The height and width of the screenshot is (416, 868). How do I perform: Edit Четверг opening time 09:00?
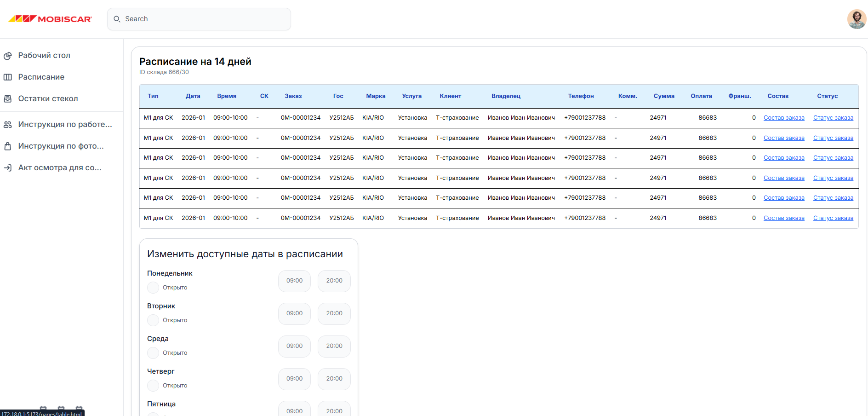coord(294,379)
